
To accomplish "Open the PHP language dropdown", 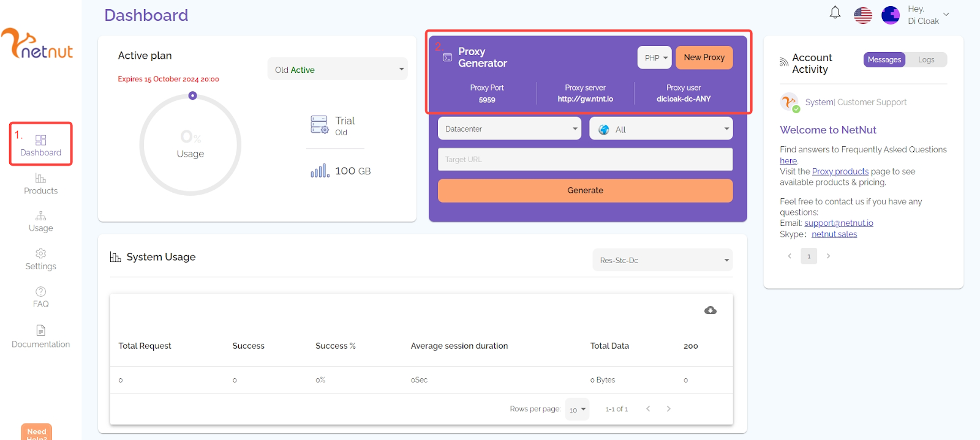I will 655,58.
